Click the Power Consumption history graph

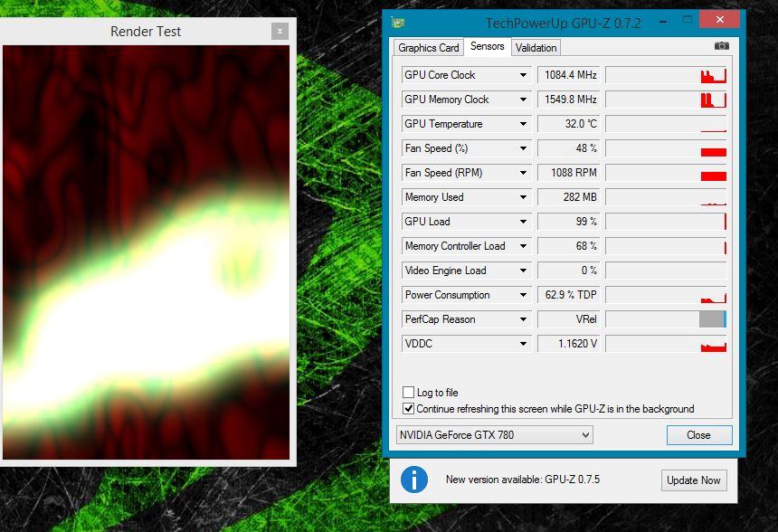[x=666, y=295]
